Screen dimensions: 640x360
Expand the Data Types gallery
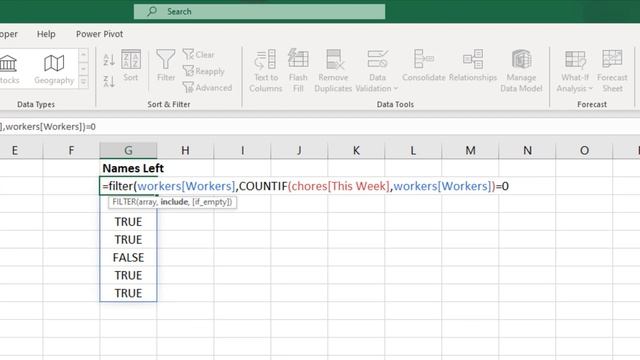point(83,82)
